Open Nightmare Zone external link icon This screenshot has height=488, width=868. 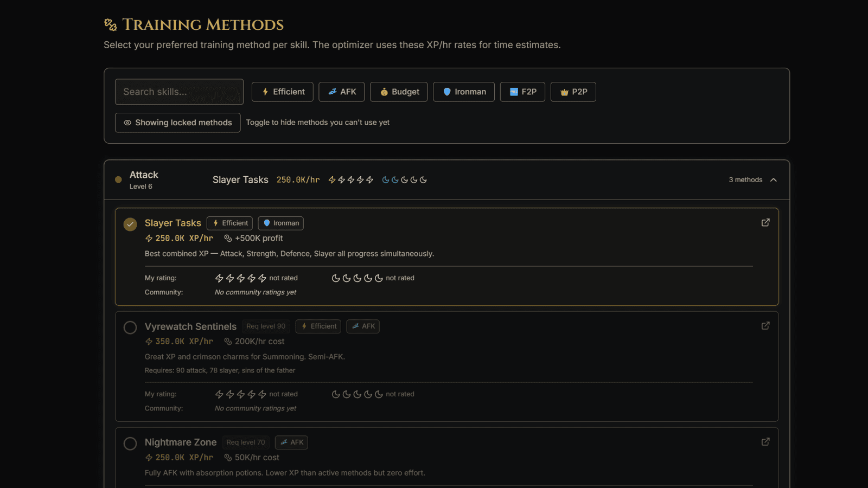[765, 441]
